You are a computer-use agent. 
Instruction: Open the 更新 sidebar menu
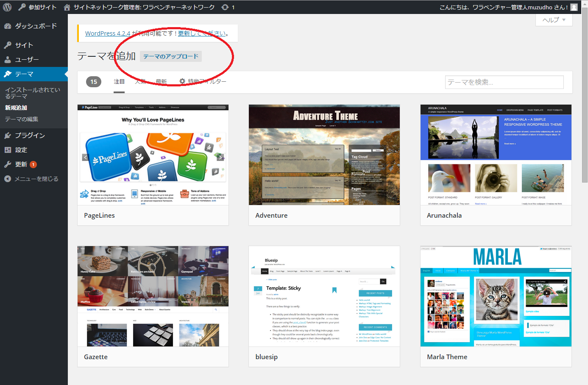pyautogui.click(x=34, y=164)
